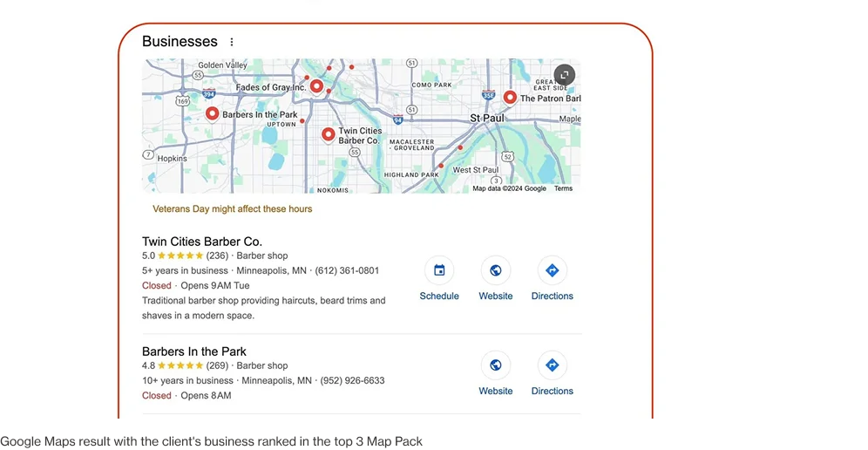This screenshot has width=868, height=450.
Task: Click the (269) review count
Action: (x=217, y=365)
